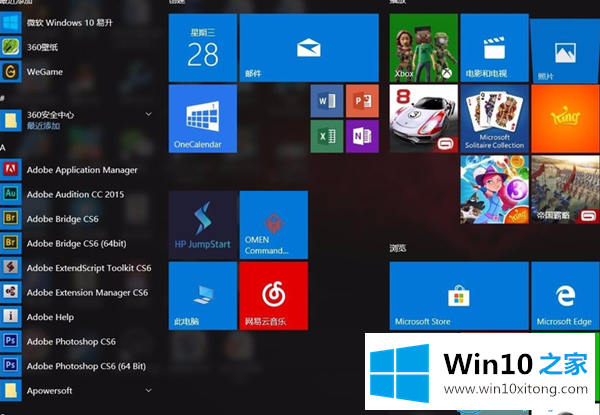The height and width of the screenshot is (415, 600).
Task: Launch Adobe Photoshop CS6 (64 Bit) icon
Action: point(11,366)
